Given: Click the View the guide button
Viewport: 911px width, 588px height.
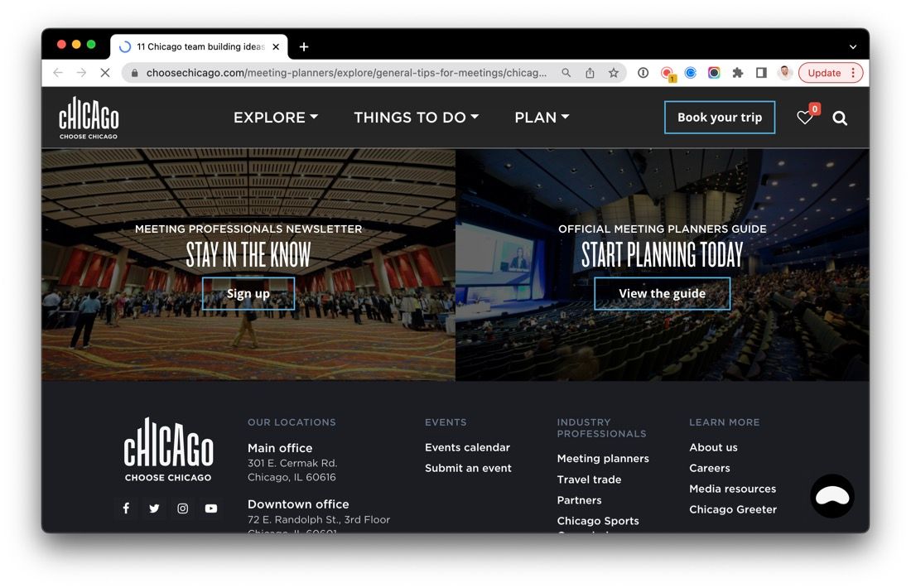Looking at the screenshot, I should (663, 293).
